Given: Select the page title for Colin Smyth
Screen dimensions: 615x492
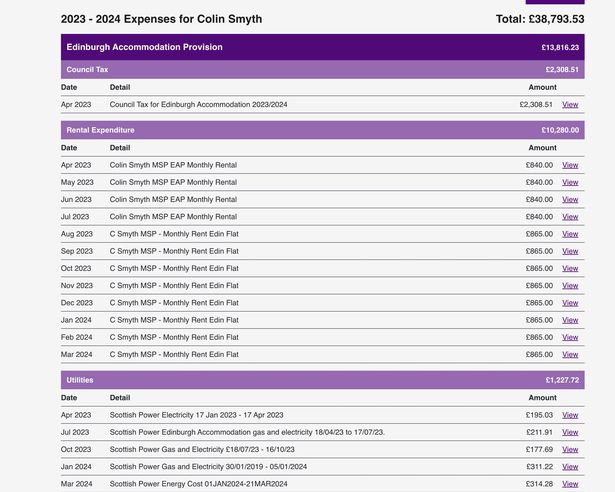Looking at the screenshot, I should [x=161, y=19].
